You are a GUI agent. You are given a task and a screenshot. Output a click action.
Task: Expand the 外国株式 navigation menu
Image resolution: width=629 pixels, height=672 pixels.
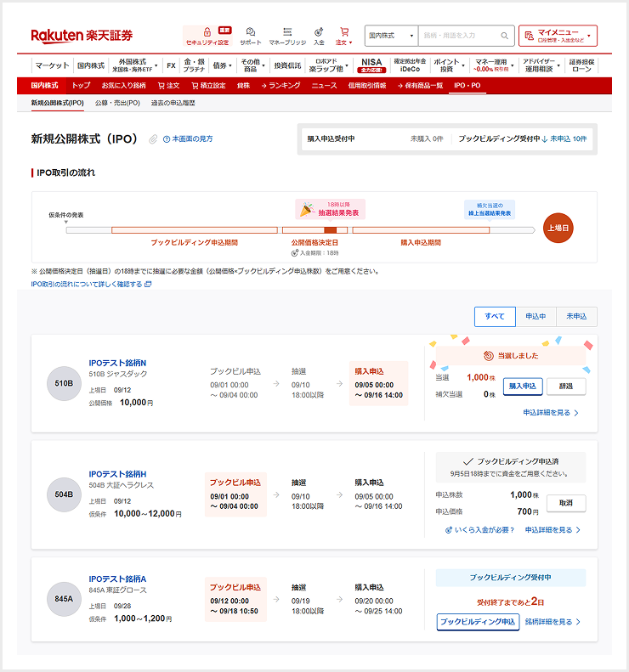point(134,65)
